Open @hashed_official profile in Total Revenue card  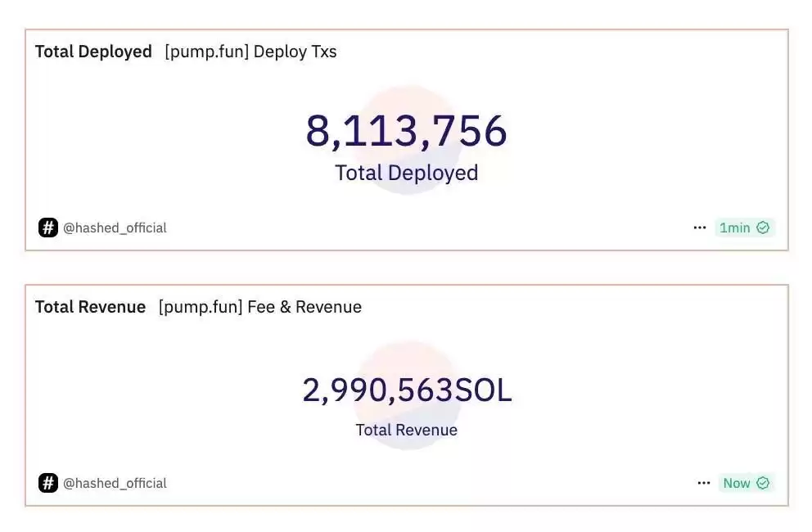pyautogui.click(x=115, y=484)
